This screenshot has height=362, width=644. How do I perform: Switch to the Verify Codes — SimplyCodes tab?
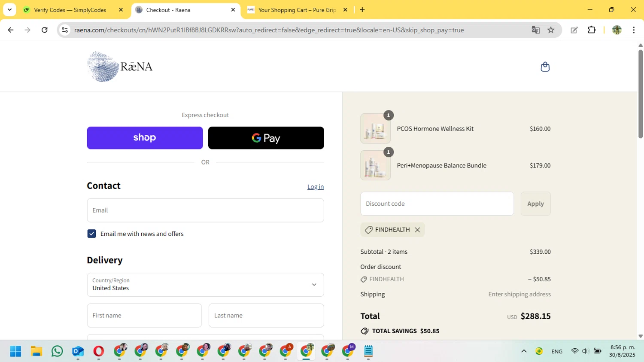coord(70,10)
